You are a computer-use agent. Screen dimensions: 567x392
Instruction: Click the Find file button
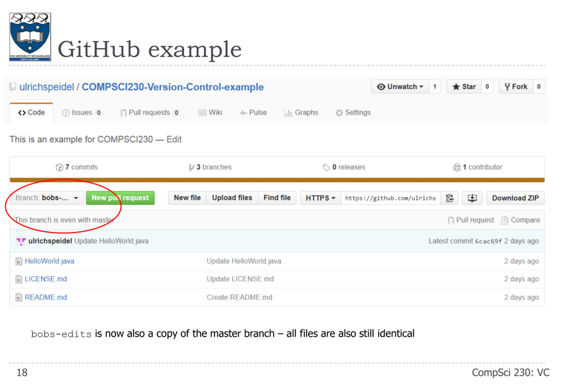point(277,198)
